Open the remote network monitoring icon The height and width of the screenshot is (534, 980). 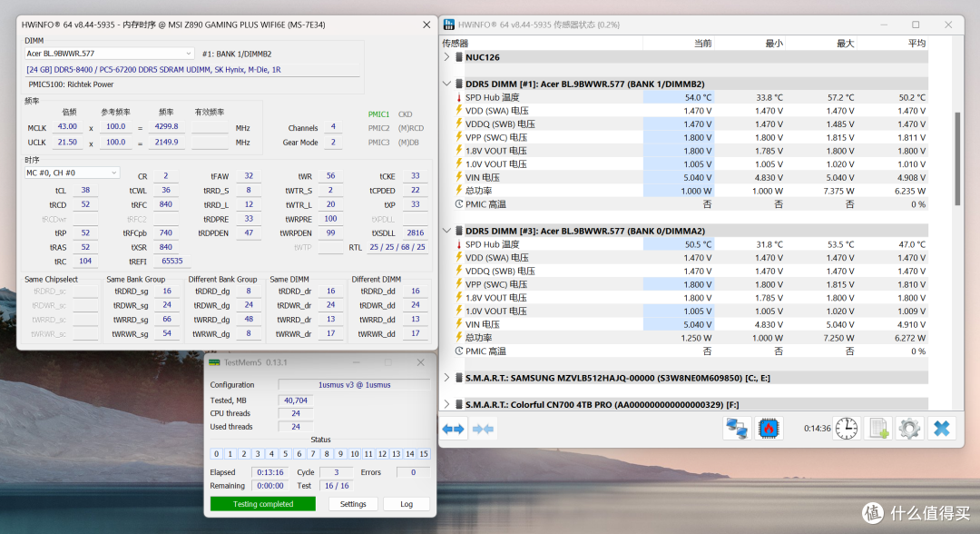pos(737,429)
